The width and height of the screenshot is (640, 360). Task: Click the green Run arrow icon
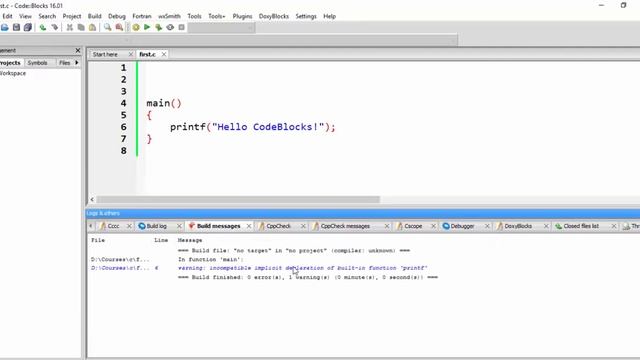[147, 27]
